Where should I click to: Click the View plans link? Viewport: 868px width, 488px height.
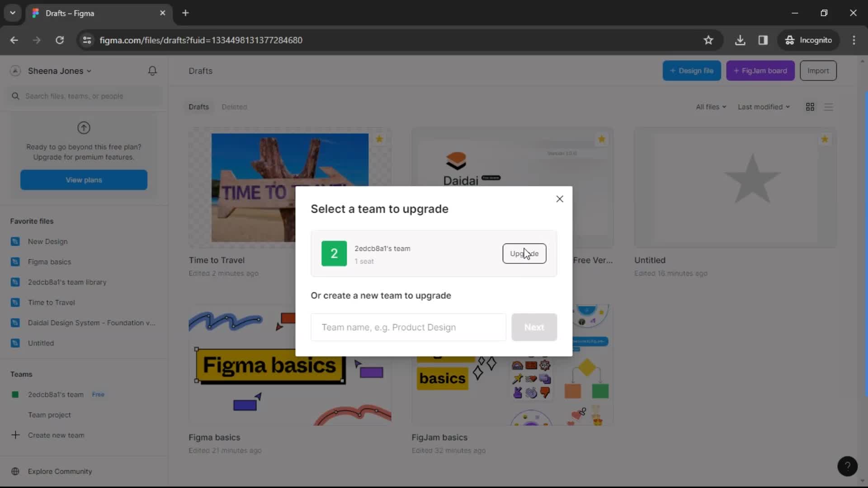pos(84,179)
